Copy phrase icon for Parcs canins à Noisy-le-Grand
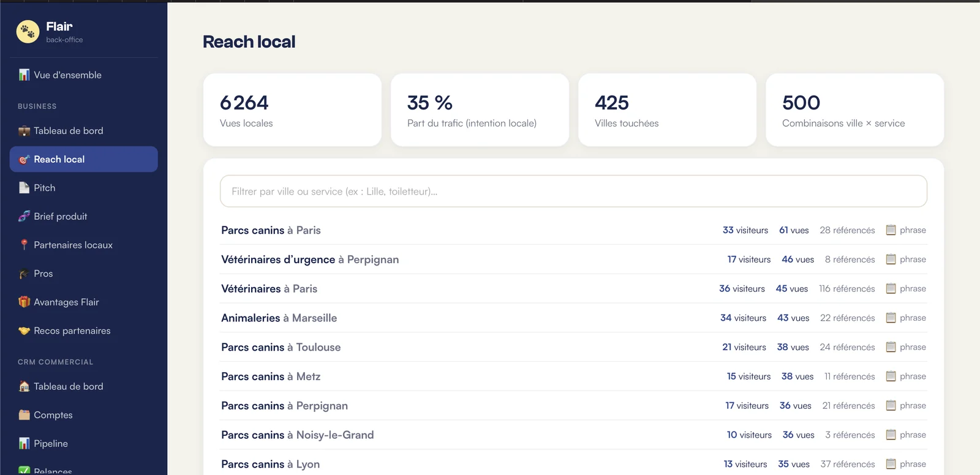 click(x=891, y=435)
